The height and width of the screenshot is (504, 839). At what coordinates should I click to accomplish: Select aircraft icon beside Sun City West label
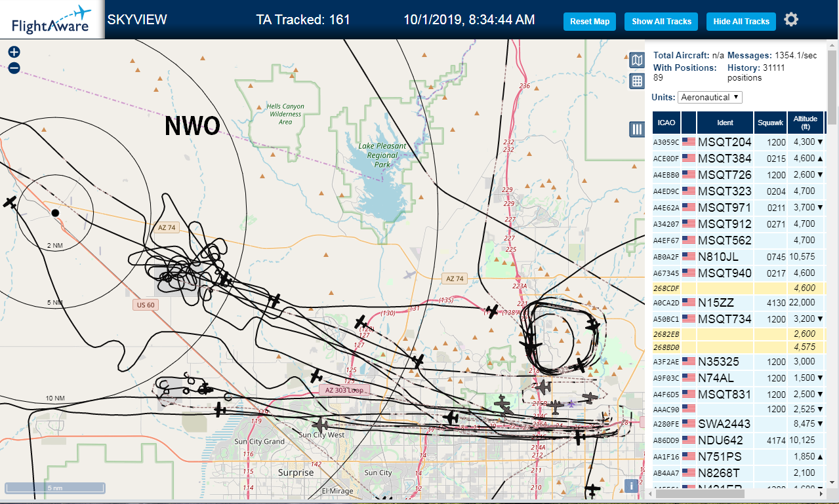pyautogui.click(x=320, y=425)
